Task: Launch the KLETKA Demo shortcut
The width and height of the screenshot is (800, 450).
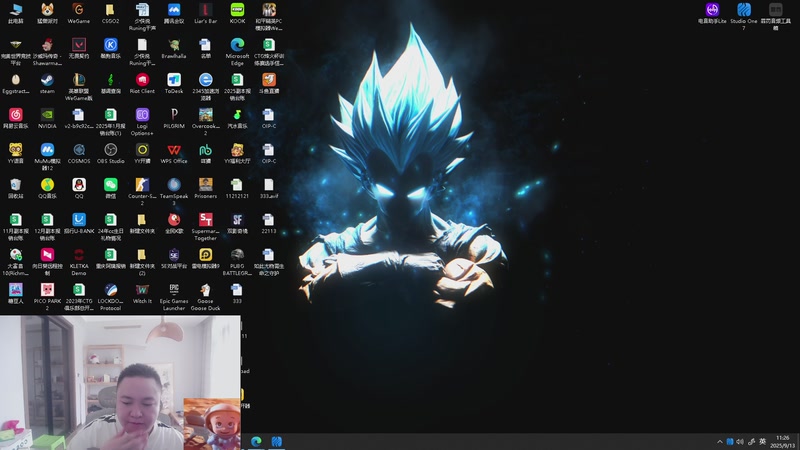Action: 79,262
